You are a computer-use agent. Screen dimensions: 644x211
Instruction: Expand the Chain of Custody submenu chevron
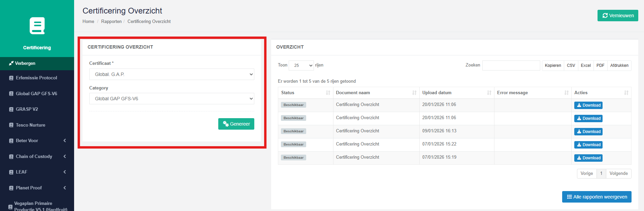point(65,156)
